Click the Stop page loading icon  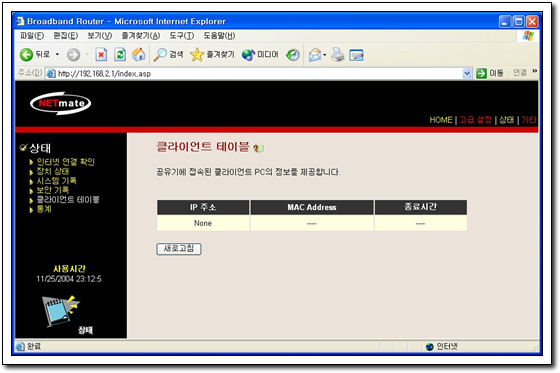(101, 55)
